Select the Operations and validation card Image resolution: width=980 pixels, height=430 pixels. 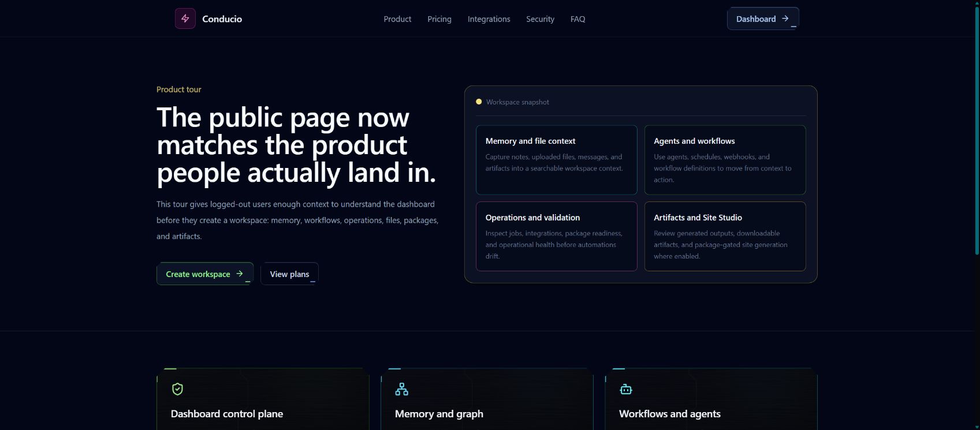556,236
